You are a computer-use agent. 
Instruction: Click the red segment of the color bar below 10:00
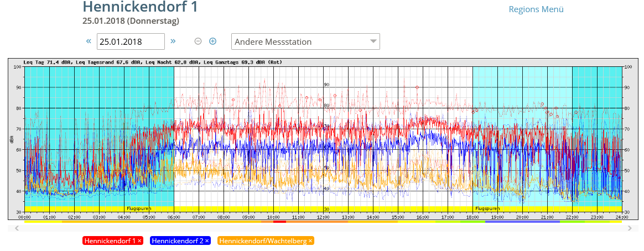(280, 222)
